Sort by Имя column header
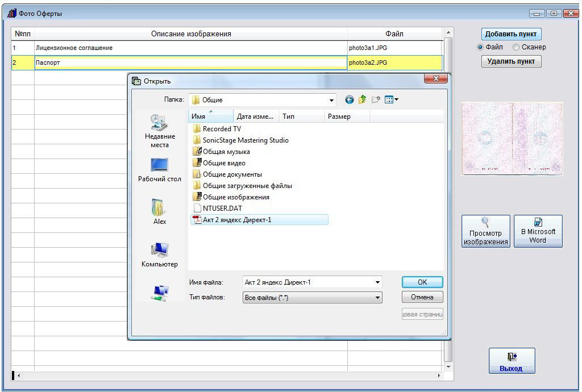Viewport: 582px width, 392px height. click(210, 116)
